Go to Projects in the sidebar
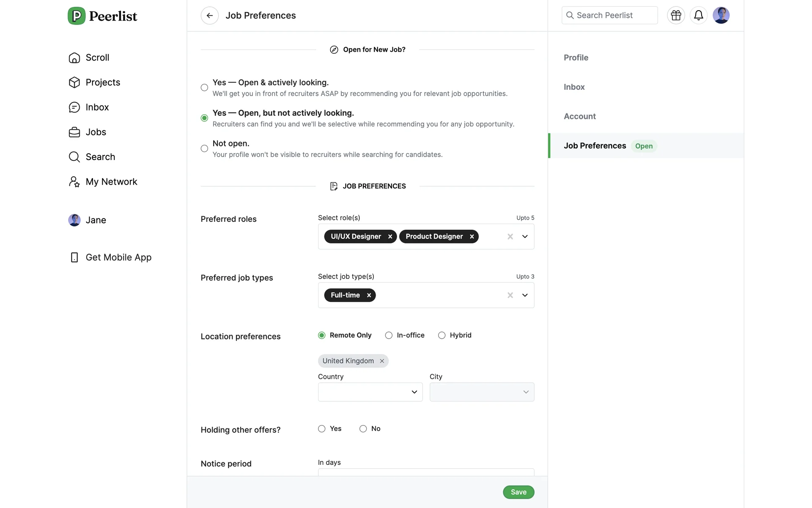 point(103,83)
